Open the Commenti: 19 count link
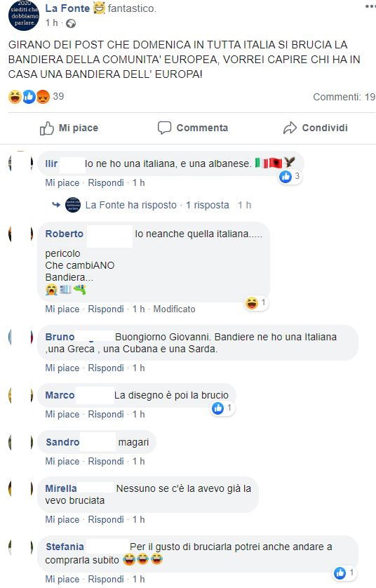 coord(344,97)
